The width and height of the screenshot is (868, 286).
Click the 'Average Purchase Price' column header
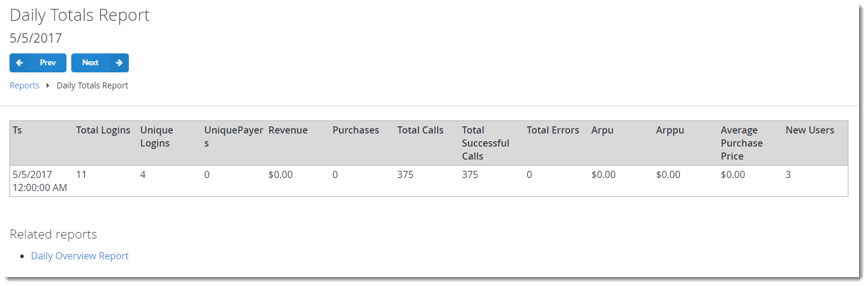742,143
